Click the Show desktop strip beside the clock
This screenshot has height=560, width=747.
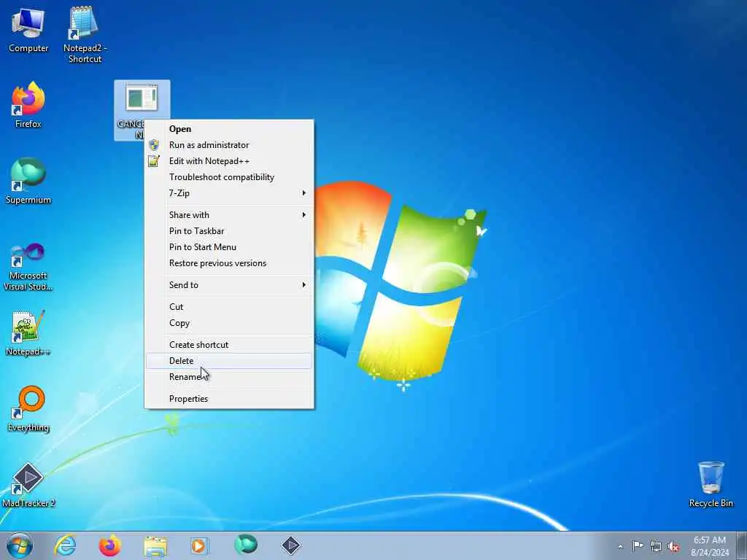(x=742, y=545)
